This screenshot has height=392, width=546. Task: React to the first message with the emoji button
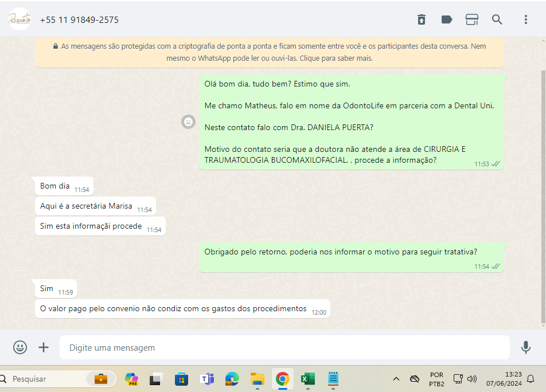pyautogui.click(x=188, y=121)
